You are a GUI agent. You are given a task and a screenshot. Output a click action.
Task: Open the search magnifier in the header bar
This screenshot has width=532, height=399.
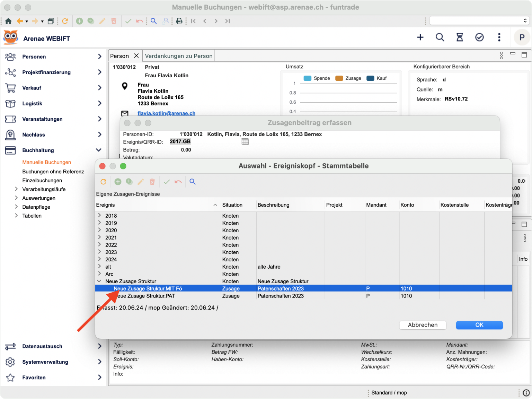point(440,37)
